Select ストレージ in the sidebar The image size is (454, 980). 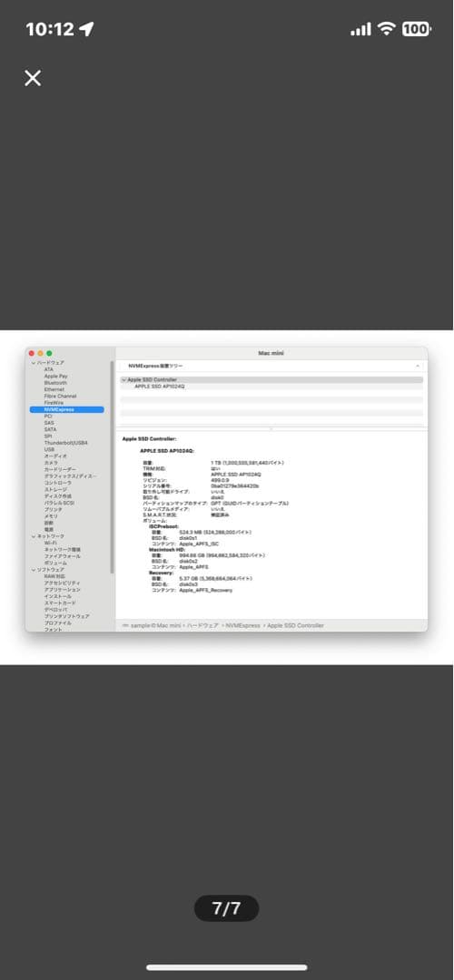(55, 489)
